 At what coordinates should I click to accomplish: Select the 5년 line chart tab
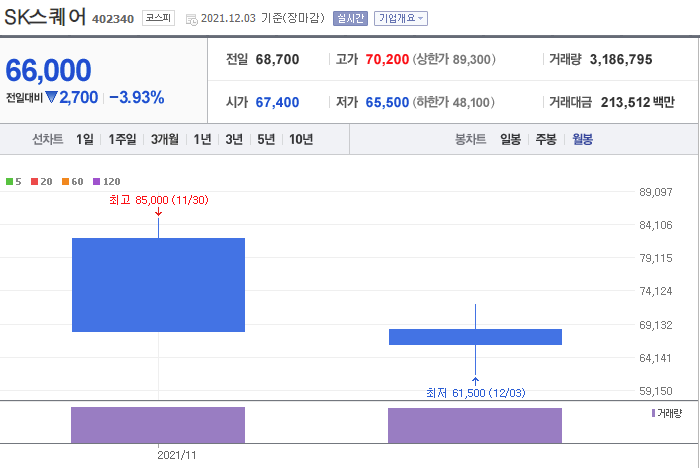(266, 139)
